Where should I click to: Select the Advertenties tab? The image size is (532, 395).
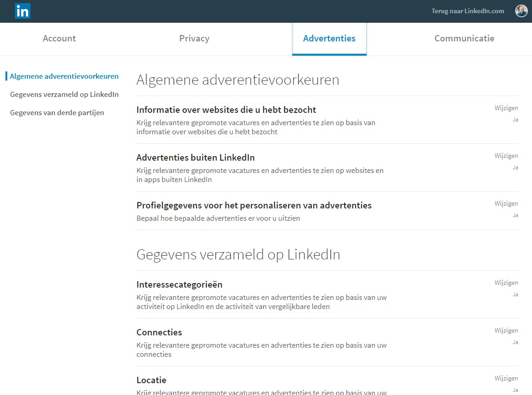pyautogui.click(x=329, y=39)
